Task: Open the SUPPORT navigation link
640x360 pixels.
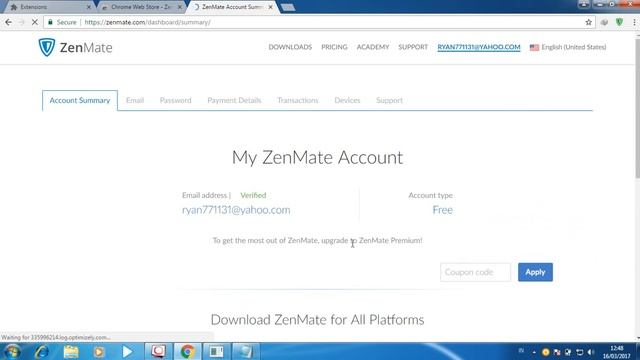Action: pyautogui.click(x=413, y=47)
